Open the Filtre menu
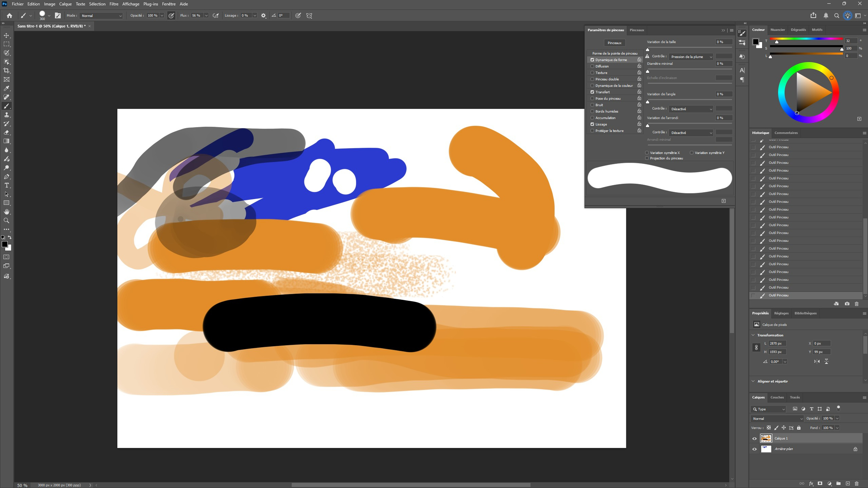Screen dimensions: 868x488 click(114, 4)
